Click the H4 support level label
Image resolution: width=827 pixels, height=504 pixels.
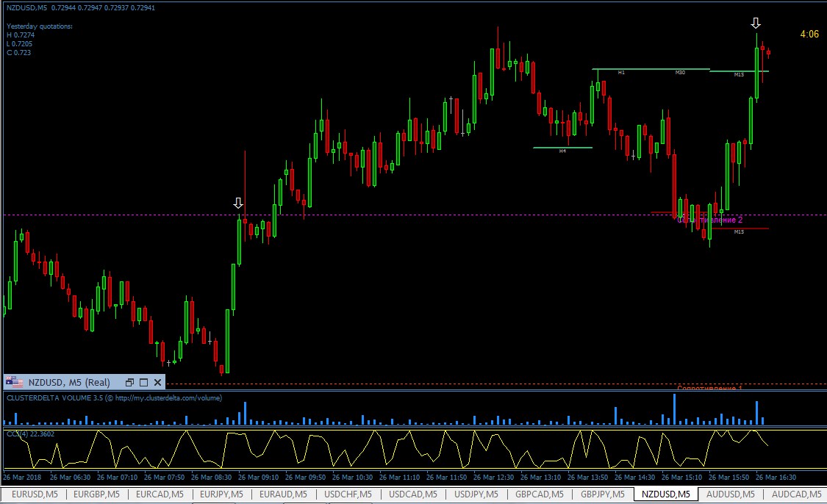[562, 151]
